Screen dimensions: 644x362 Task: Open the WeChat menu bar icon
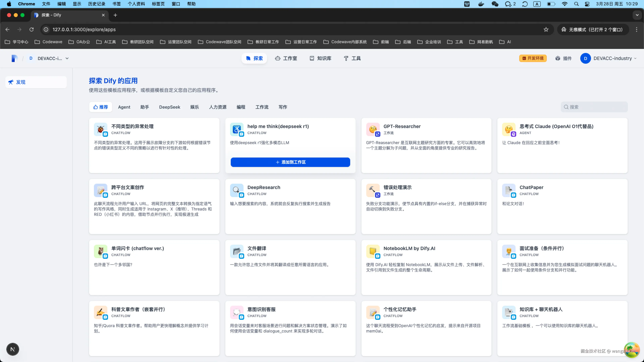[x=495, y=4]
